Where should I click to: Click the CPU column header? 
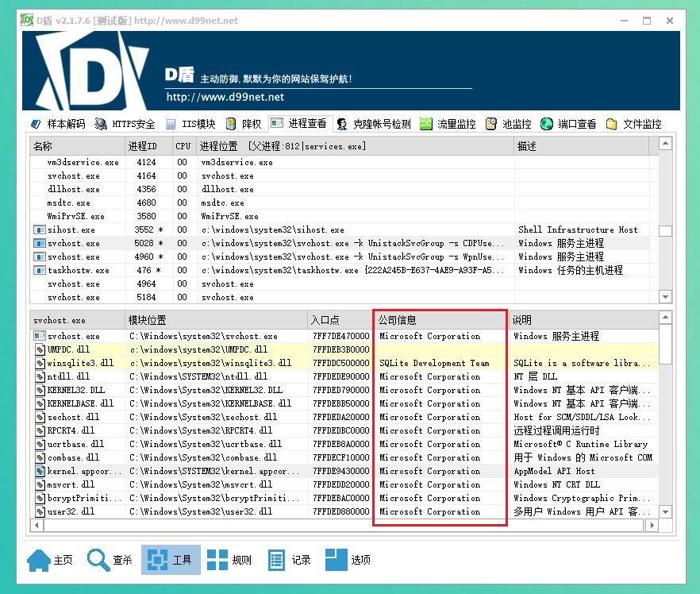183,146
